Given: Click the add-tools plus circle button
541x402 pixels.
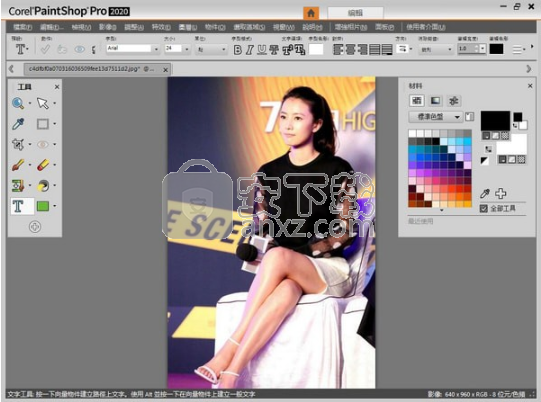Looking at the screenshot, I should point(35,227).
